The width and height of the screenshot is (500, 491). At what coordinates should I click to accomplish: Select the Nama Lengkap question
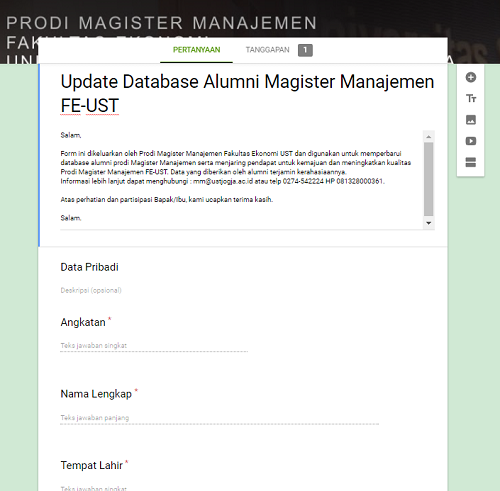(x=96, y=394)
